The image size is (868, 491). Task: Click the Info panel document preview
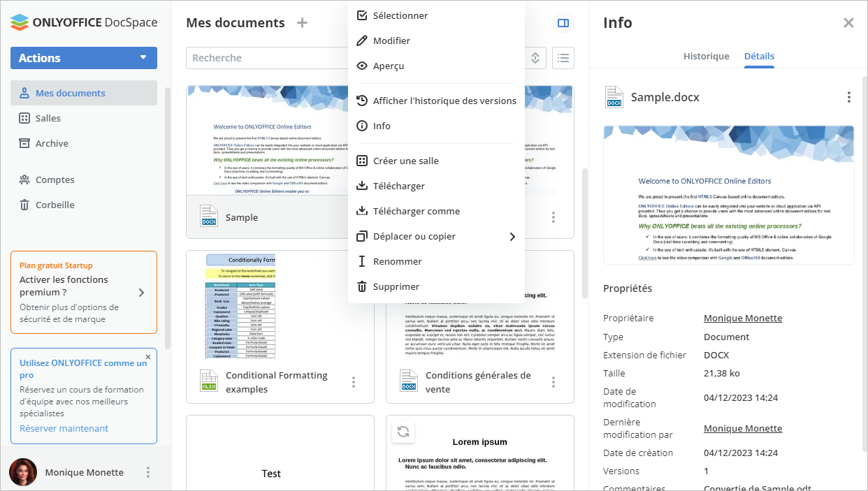tap(728, 195)
